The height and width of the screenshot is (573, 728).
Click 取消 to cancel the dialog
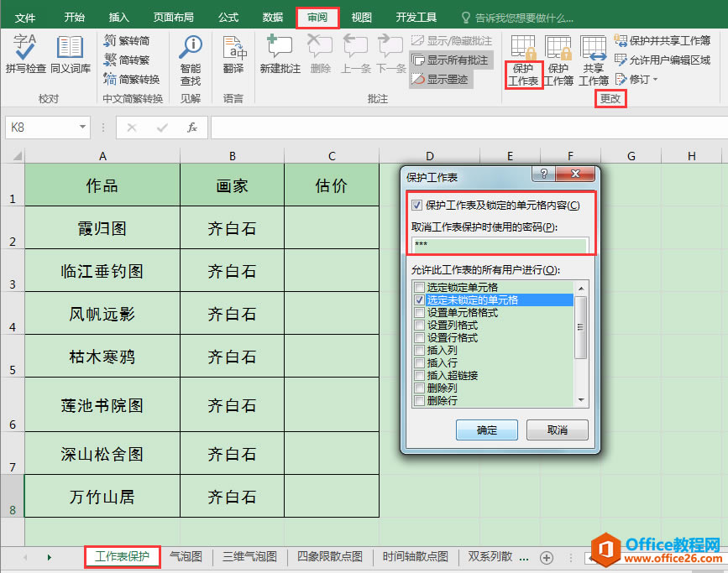(557, 430)
